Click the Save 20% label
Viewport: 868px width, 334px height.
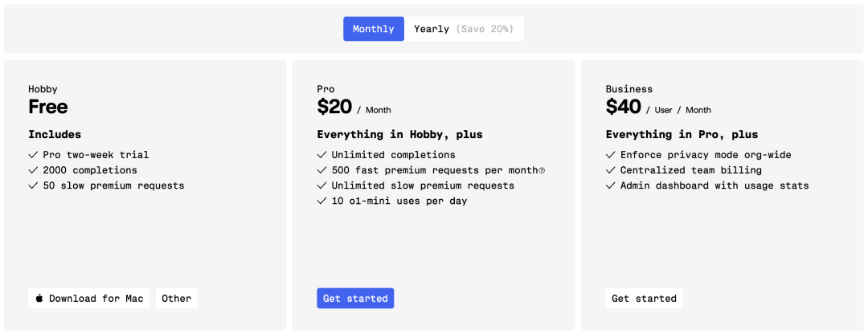(x=485, y=29)
